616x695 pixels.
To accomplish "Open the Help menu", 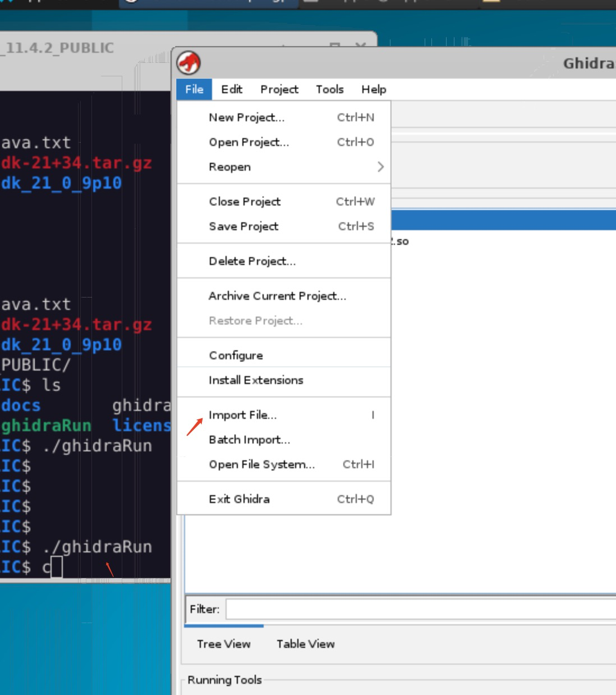I will point(374,89).
